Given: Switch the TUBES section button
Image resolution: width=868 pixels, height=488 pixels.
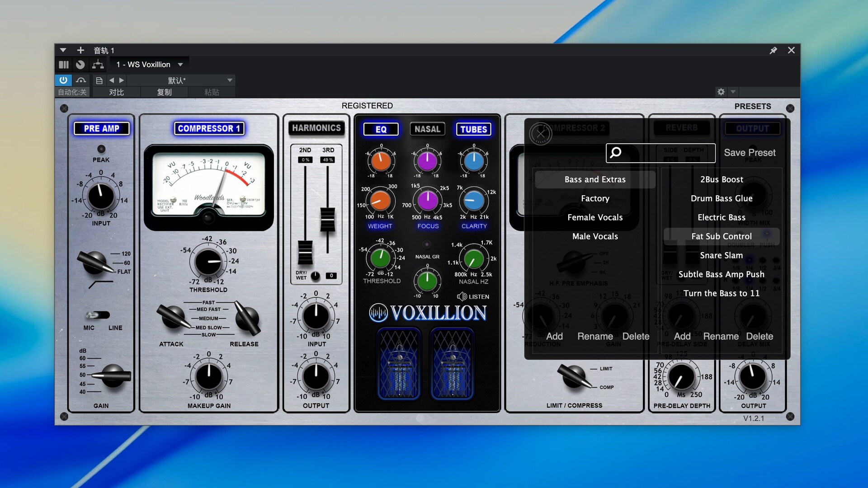Looking at the screenshot, I should point(473,129).
